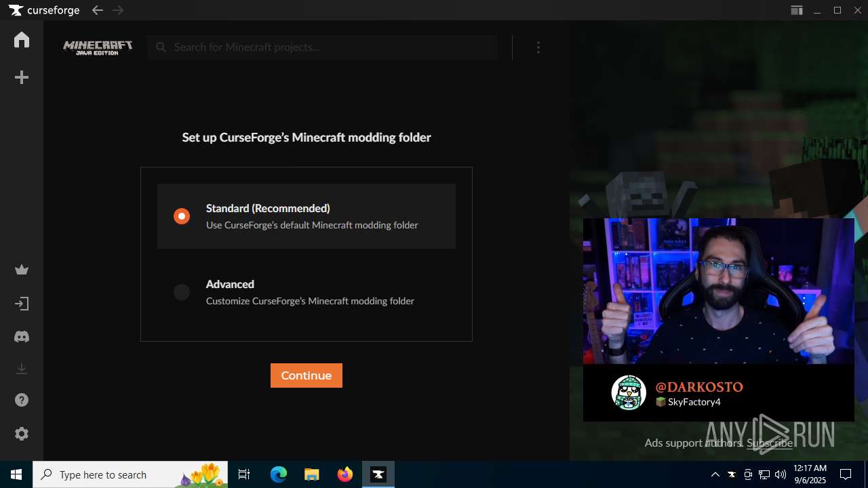Click the sidebar Log in icon
Screen dimensions: 868x488
(x=22, y=304)
